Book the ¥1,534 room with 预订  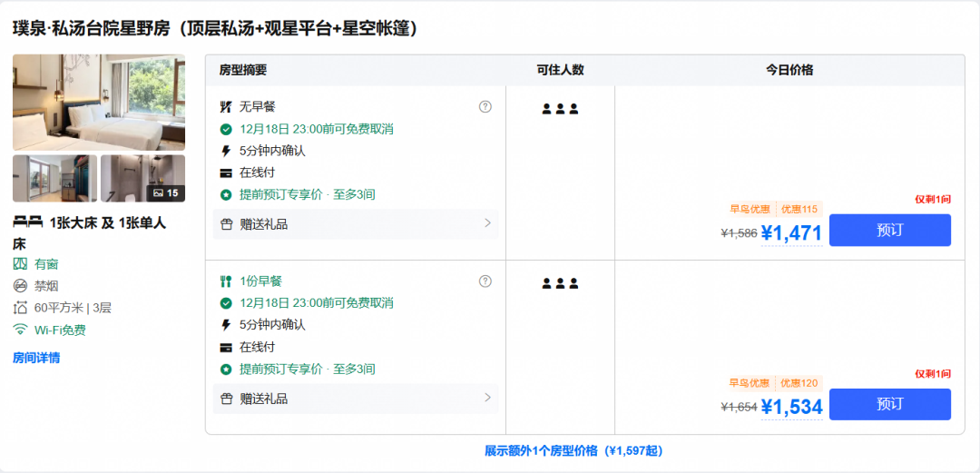click(x=890, y=404)
